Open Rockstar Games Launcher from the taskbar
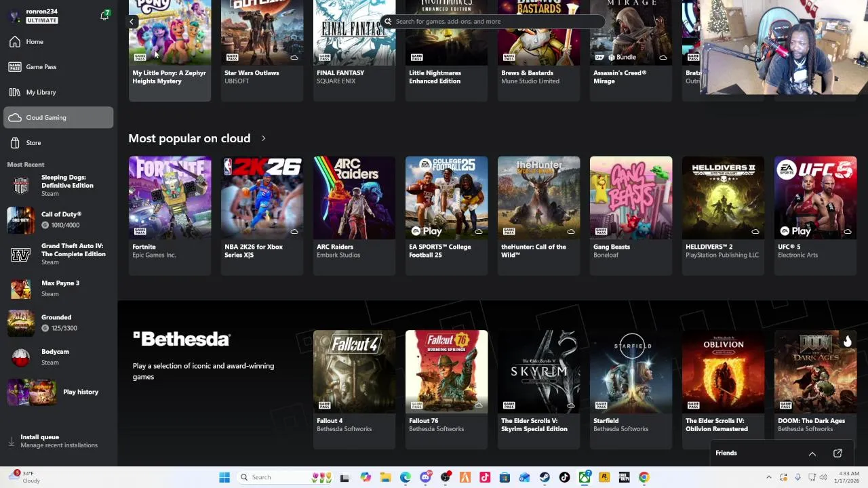This screenshot has height=488, width=868. point(604,478)
